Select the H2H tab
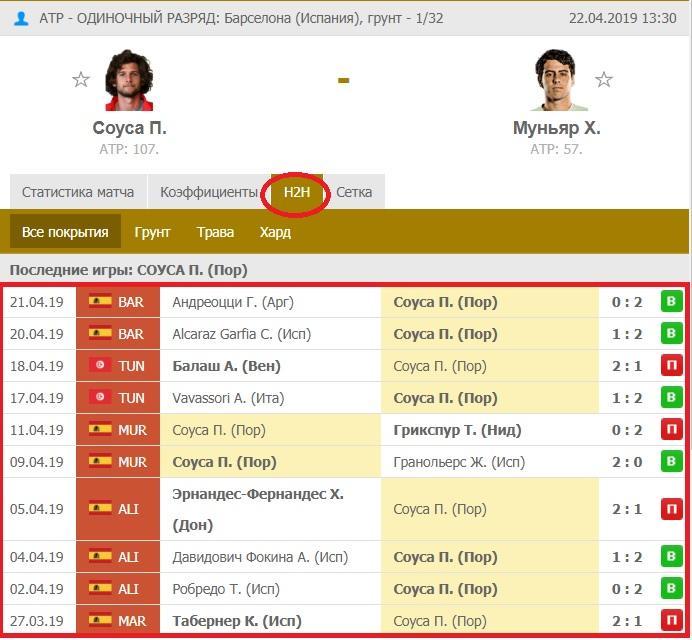This screenshot has height=640, width=692. tap(297, 192)
